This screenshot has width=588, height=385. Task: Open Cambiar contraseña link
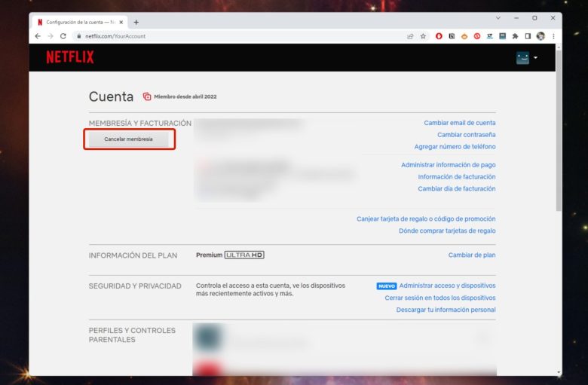pyautogui.click(x=466, y=135)
